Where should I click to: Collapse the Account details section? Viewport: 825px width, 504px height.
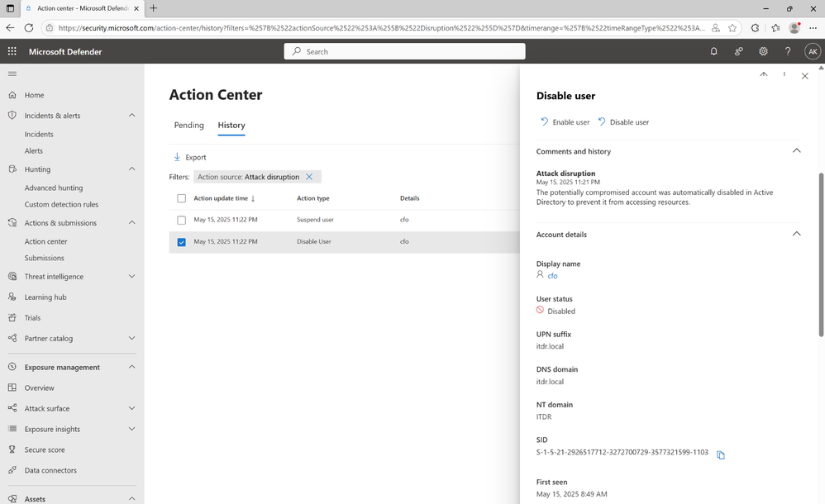tap(796, 235)
